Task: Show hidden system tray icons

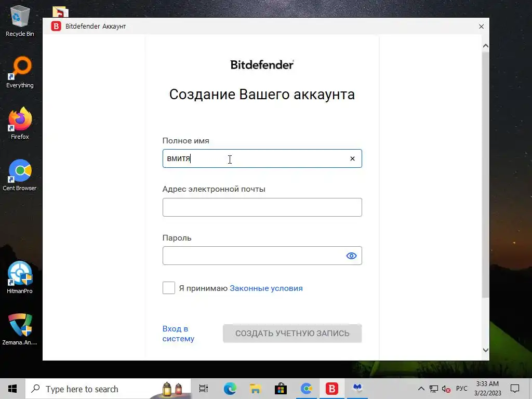Action: coord(421,389)
